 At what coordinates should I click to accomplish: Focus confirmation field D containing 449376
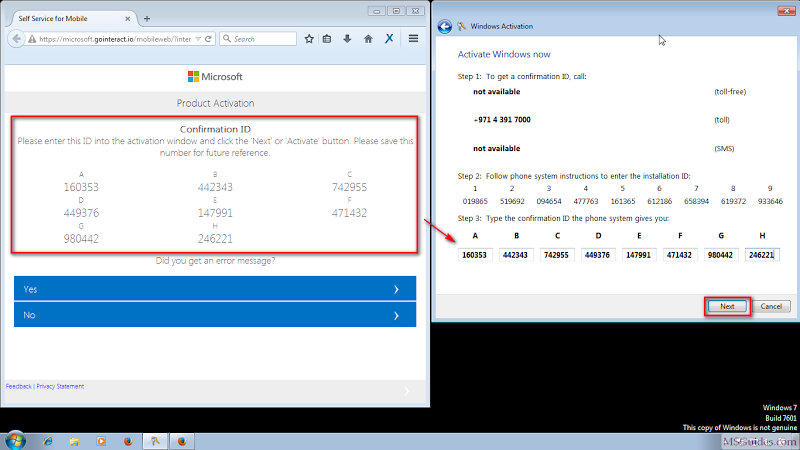[598, 255]
